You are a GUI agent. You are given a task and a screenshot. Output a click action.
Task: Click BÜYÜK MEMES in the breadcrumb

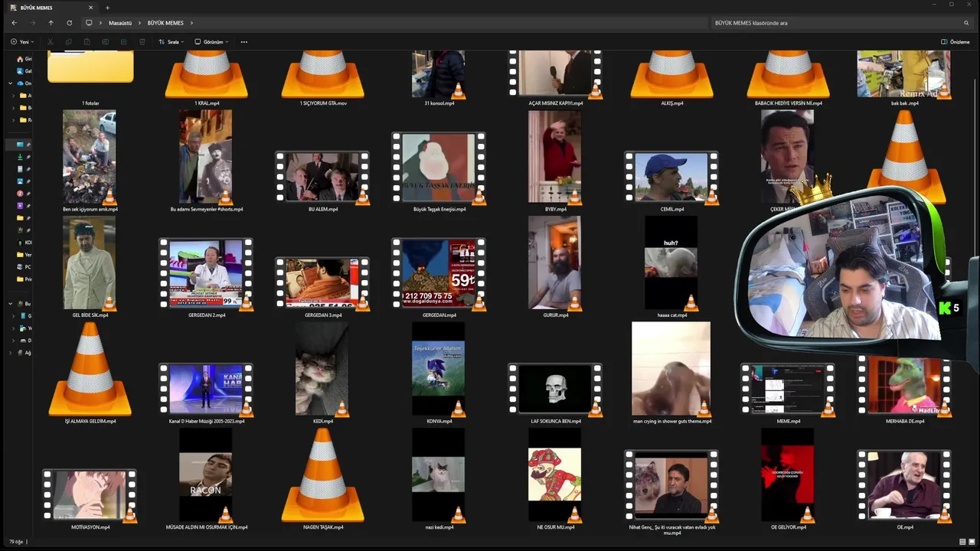click(x=165, y=23)
